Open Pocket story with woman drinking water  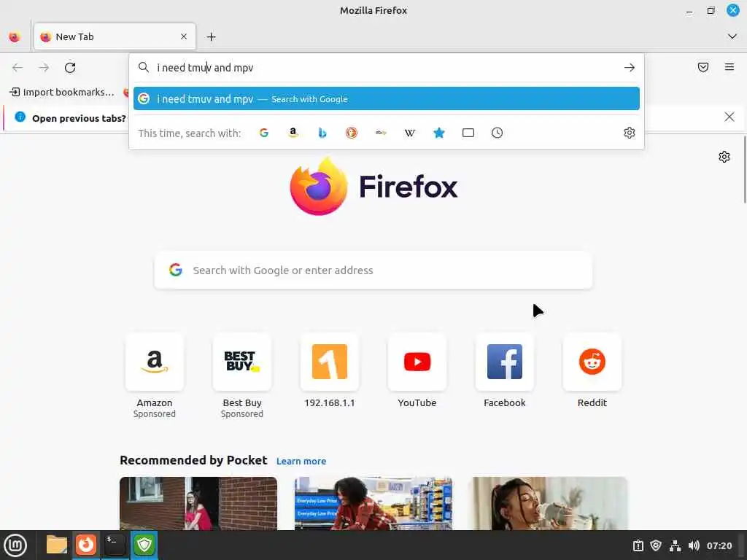tap(549, 503)
